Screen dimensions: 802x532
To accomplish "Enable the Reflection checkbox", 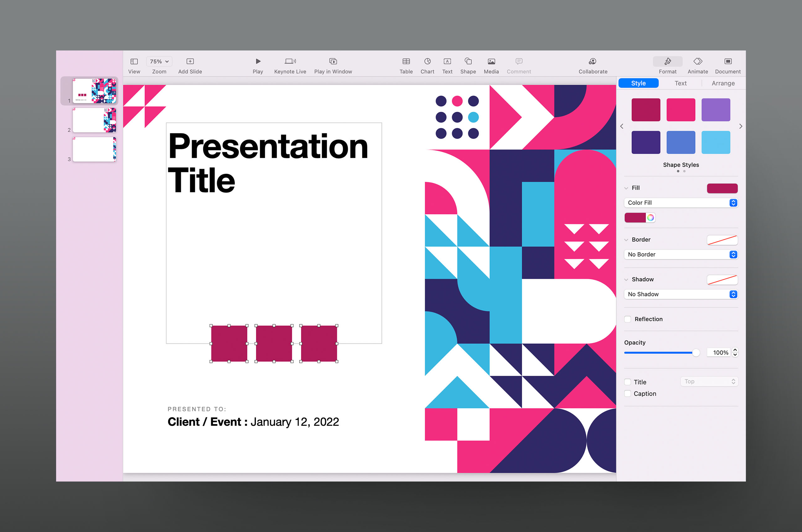I will [x=628, y=319].
